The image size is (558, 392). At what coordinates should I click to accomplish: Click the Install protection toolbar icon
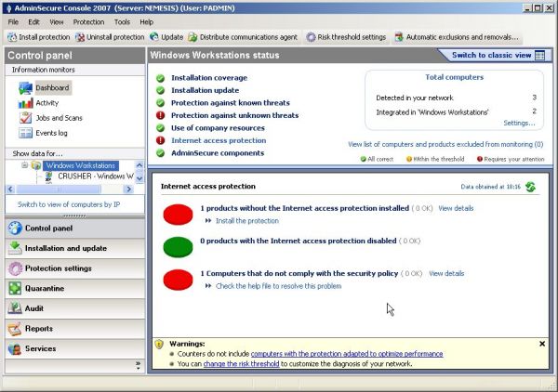click(x=12, y=37)
